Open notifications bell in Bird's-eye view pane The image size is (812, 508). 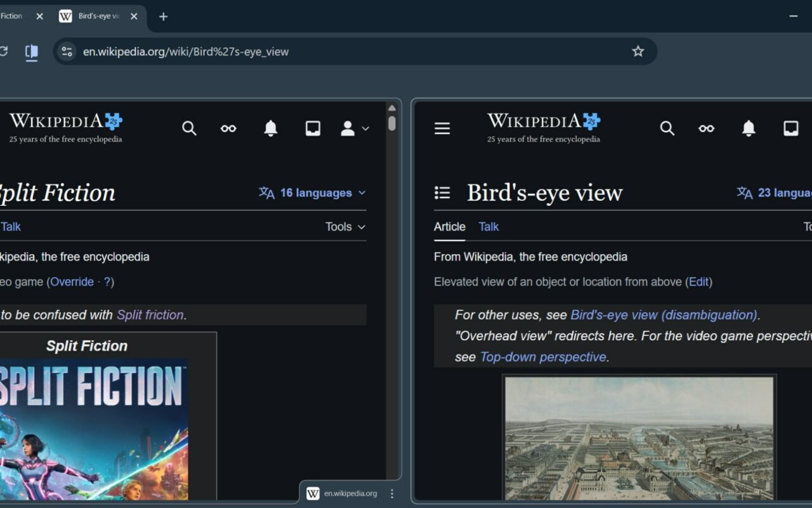point(749,128)
